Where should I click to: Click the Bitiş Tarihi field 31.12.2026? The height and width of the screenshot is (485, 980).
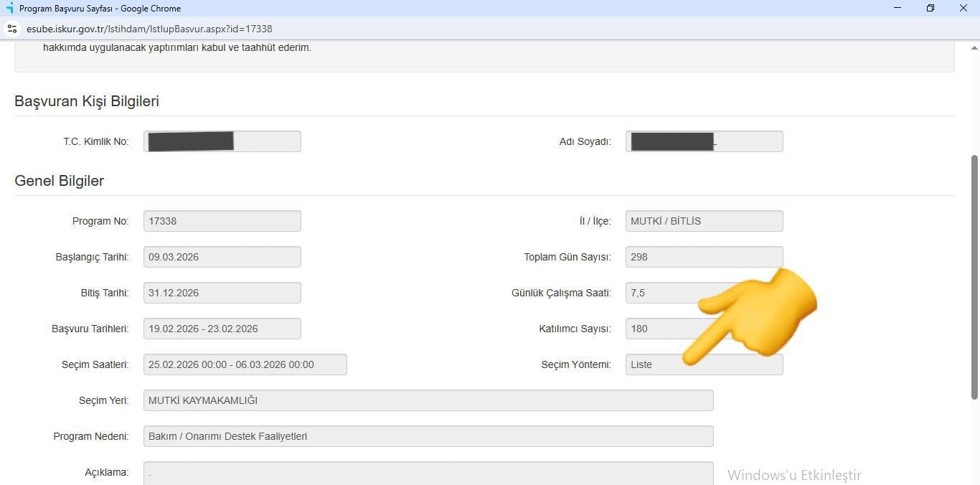coord(222,293)
